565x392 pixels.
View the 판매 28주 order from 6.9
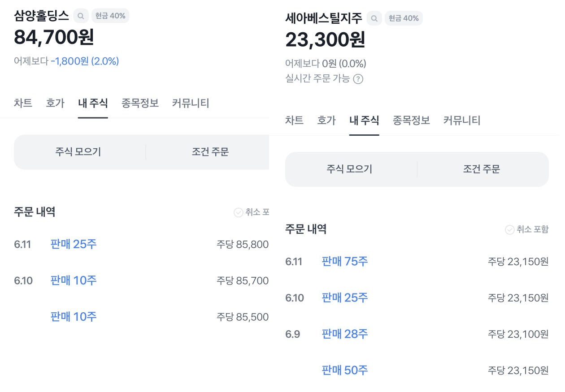pyautogui.click(x=345, y=334)
